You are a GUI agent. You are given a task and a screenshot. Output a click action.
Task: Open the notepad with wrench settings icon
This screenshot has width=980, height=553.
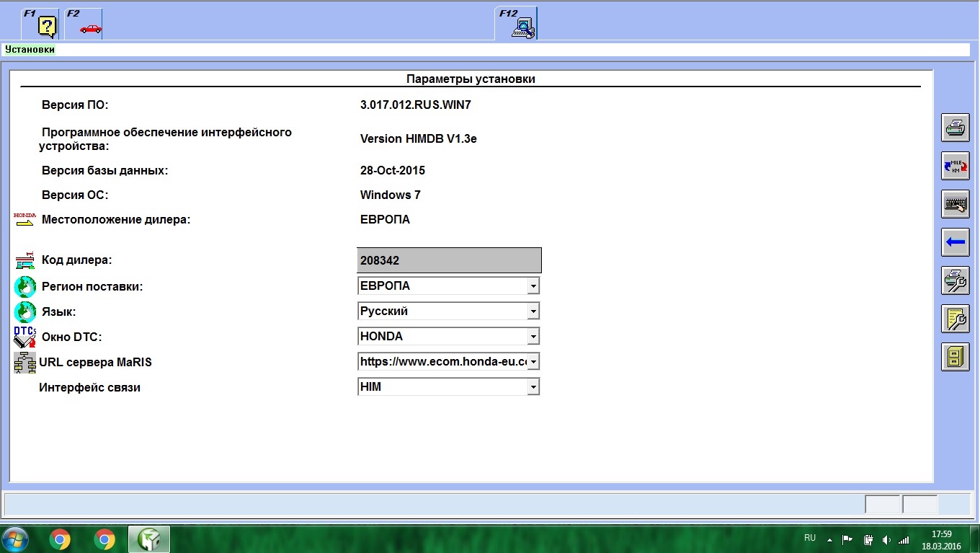click(955, 319)
